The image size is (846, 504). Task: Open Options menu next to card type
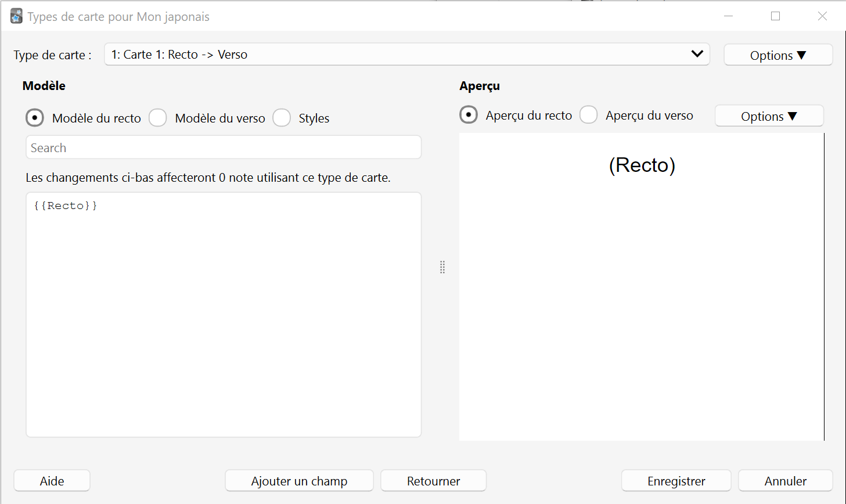(x=778, y=55)
